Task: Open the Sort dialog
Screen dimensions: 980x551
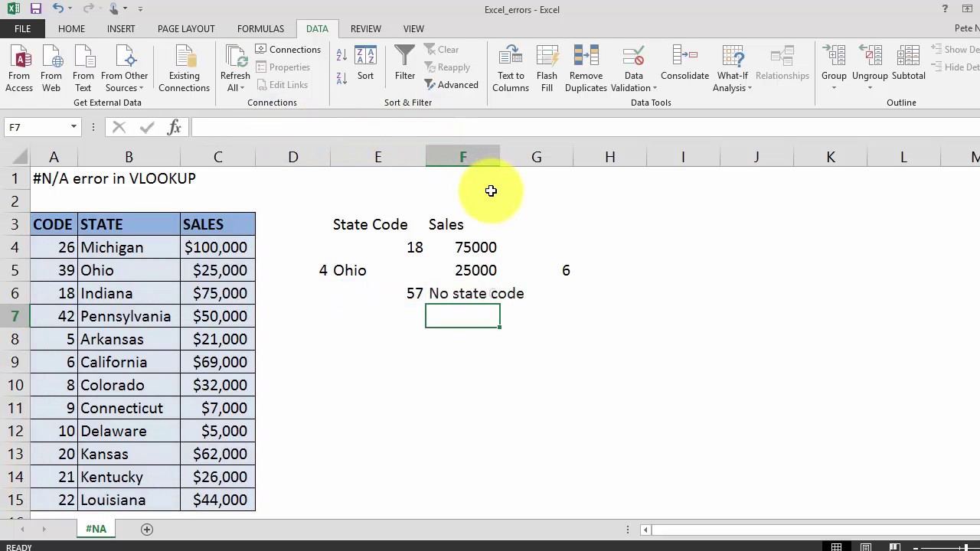Action: coord(366,64)
